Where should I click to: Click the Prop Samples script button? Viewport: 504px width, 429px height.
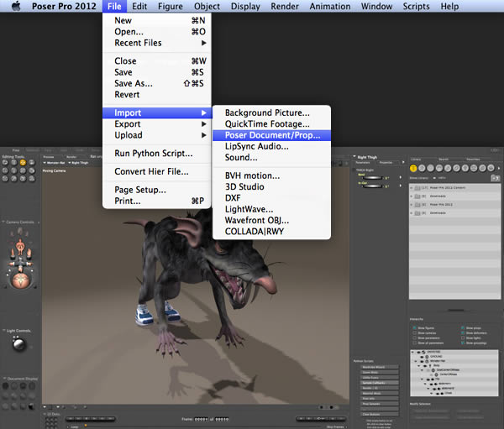tap(380, 404)
